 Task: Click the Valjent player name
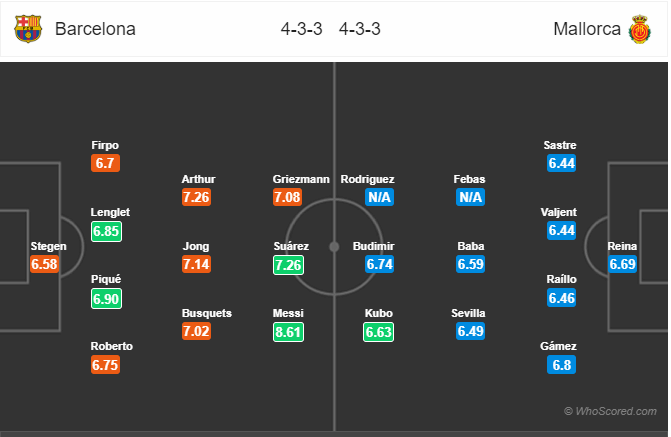(x=558, y=212)
